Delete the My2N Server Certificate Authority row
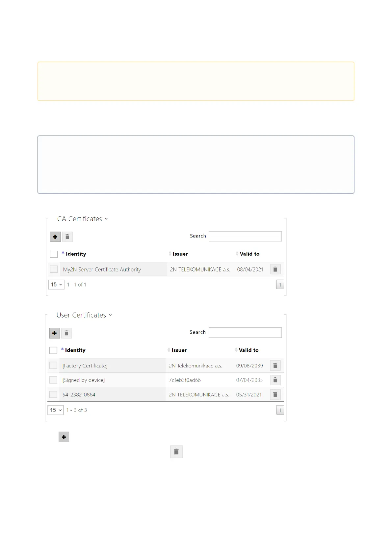The height and width of the screenshot is (554, 392). 275,269
